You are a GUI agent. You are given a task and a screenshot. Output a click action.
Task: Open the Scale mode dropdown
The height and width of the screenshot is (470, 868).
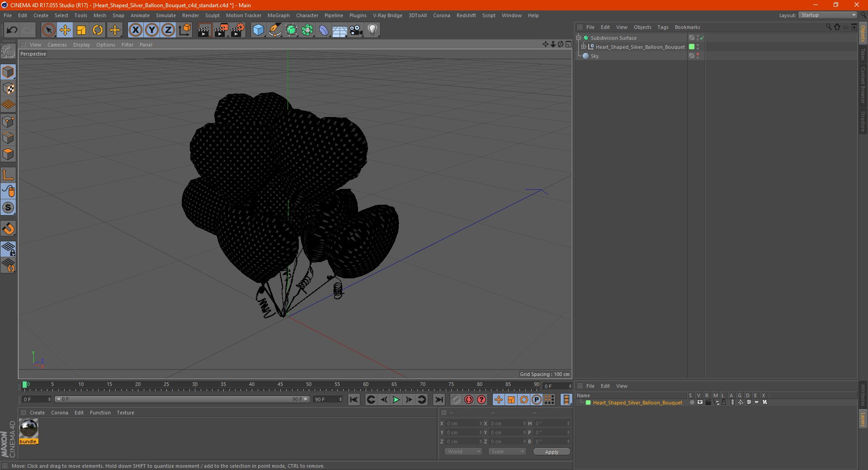pyautogui.click(x=507, y=451)
